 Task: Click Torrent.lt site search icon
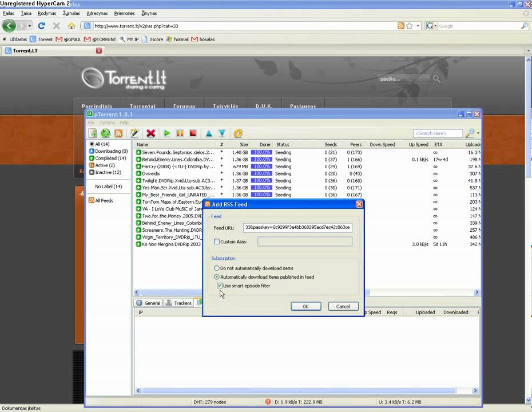coord(436,79)
